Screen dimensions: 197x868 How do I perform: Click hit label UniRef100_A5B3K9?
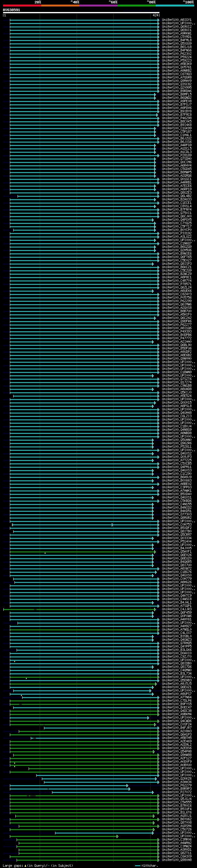(177, 64)
